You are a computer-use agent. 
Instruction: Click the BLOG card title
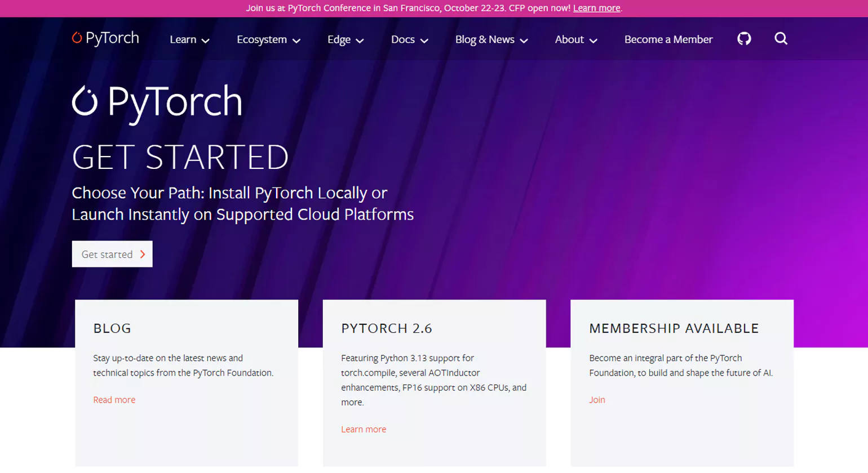tap(112, 328)
